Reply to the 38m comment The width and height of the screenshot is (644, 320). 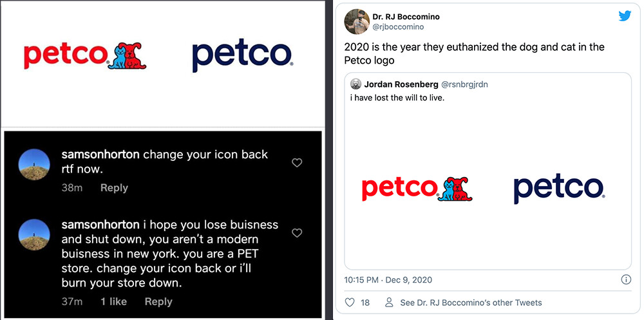(x=114, y=188)
